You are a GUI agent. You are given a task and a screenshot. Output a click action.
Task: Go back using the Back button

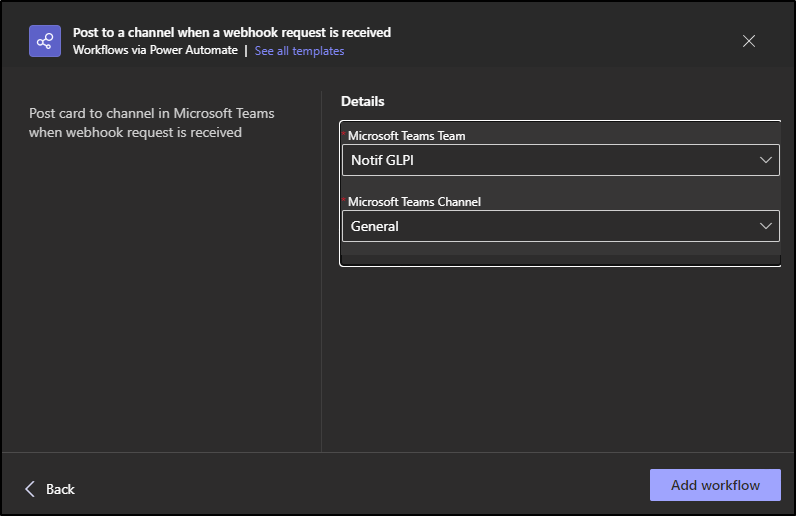60,489
